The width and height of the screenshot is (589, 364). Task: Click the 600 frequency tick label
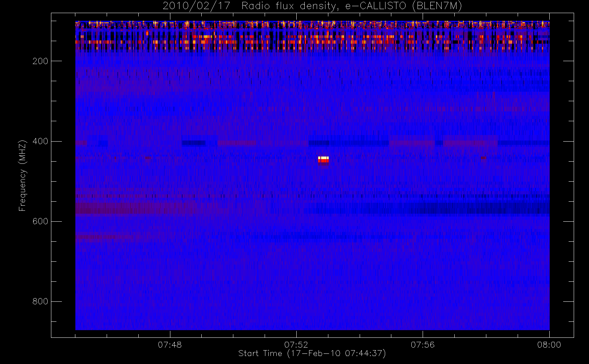tap(40, 221)
